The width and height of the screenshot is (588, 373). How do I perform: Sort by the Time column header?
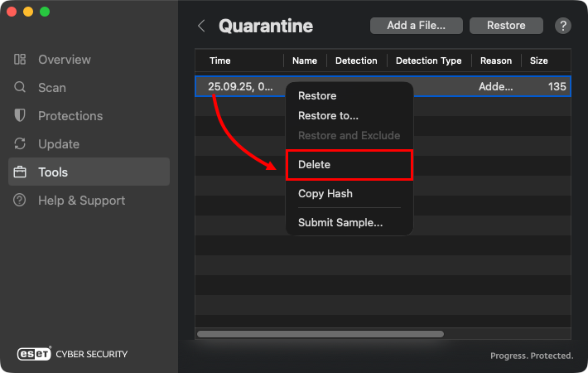pyautogui.click(x=220, y=61)
